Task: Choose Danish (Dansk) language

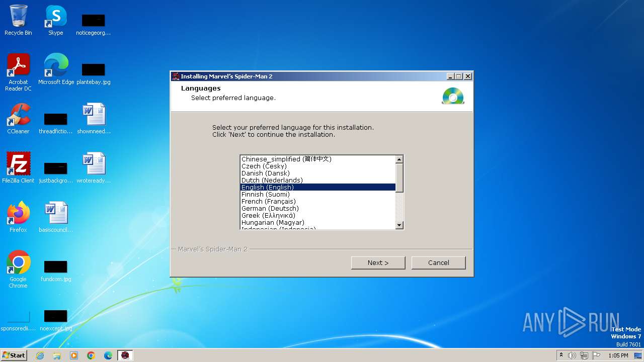Action: (317, 173)
